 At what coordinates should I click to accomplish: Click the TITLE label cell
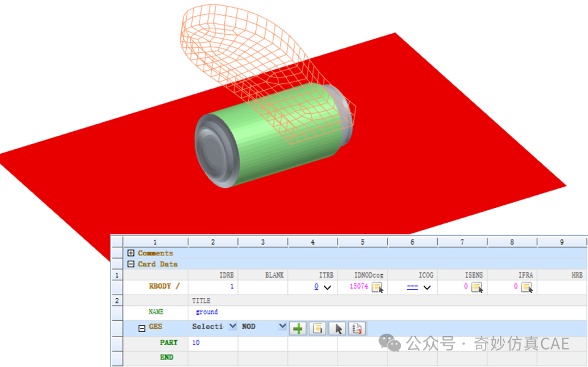[201, 301]
